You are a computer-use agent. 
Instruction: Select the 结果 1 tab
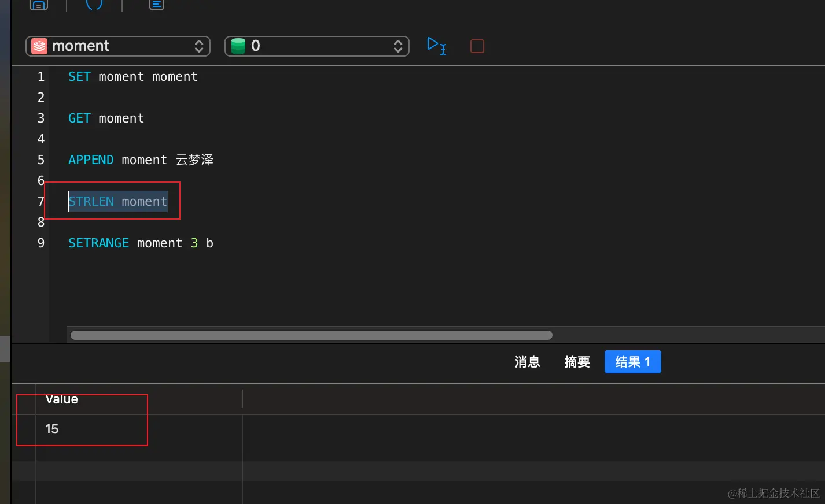(633, 362)
